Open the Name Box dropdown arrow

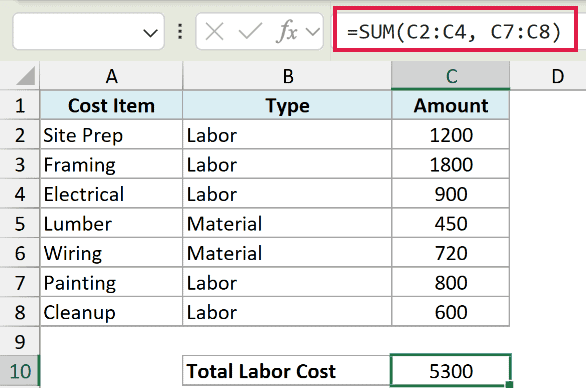tap(150, 33)
